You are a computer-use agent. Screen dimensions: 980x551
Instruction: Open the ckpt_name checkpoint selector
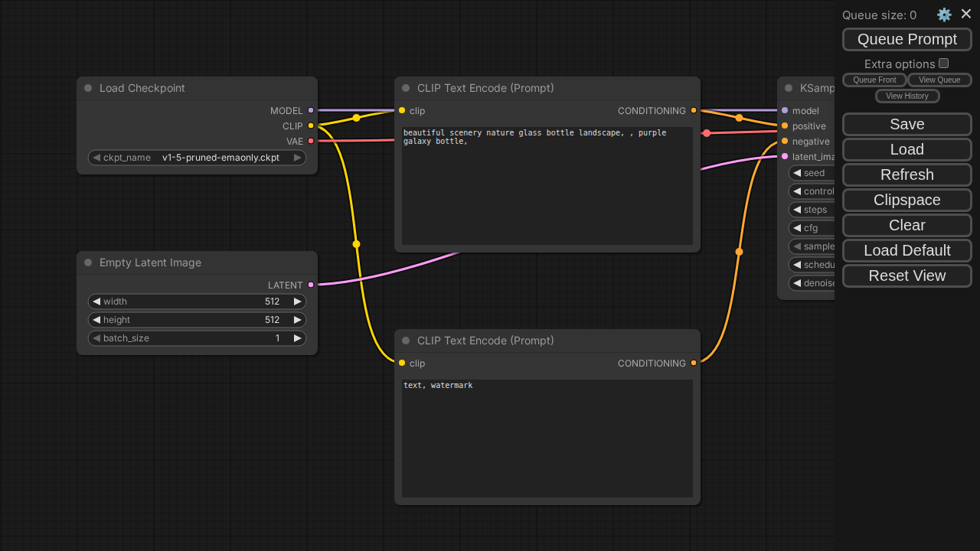click(197, 158)
